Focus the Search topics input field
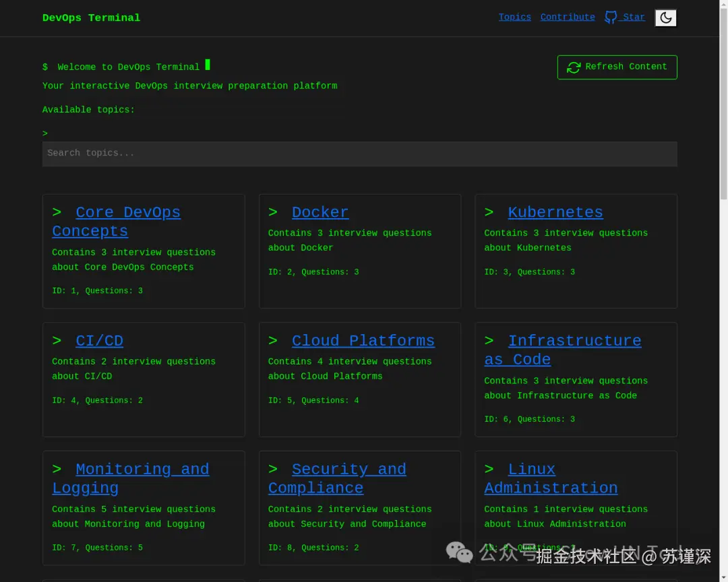 [359, 154]
